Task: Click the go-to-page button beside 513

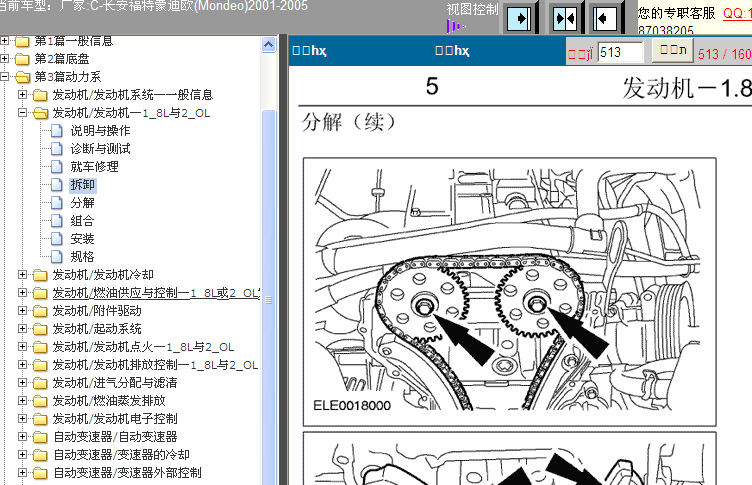Action: 672,50
